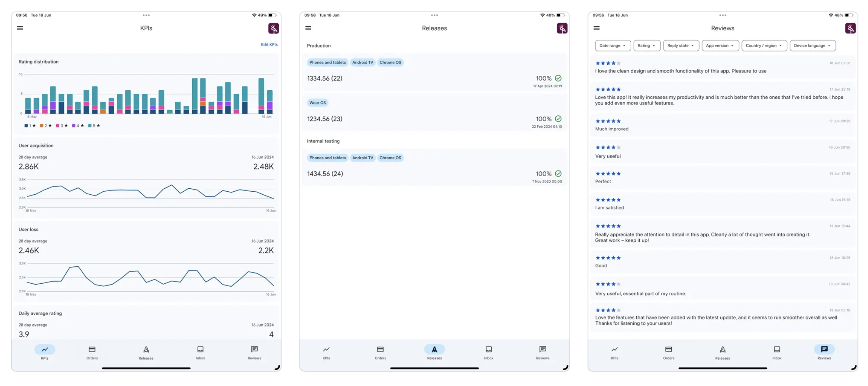This screenshot has width=868, height=386.
Task: Switch to KPIs icon in Reviews screen
Action: click(x=614, y=349)
